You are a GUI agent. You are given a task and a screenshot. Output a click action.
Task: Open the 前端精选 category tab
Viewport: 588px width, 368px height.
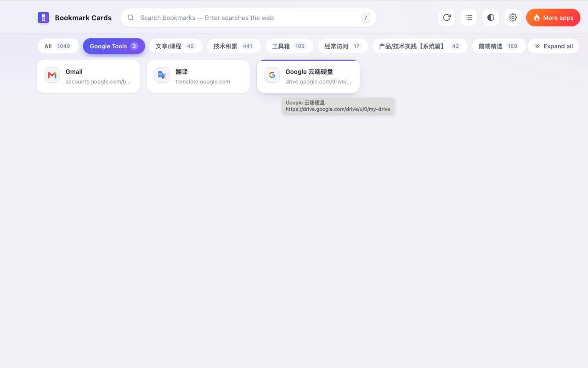499,46
